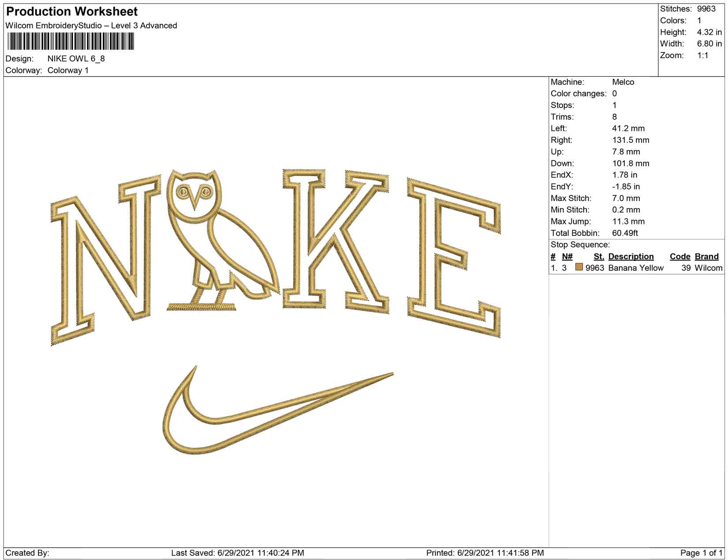Screen dimensions: 728x560
Task: Click the "N#" column header
Action: (567, 257)
